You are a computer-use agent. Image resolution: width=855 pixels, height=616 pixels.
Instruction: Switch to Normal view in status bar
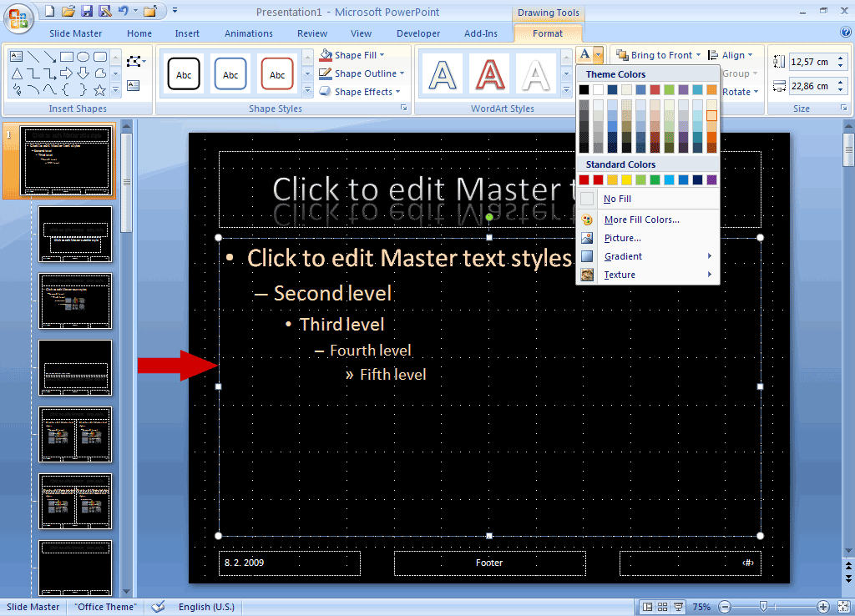click(x=648, y=607)
